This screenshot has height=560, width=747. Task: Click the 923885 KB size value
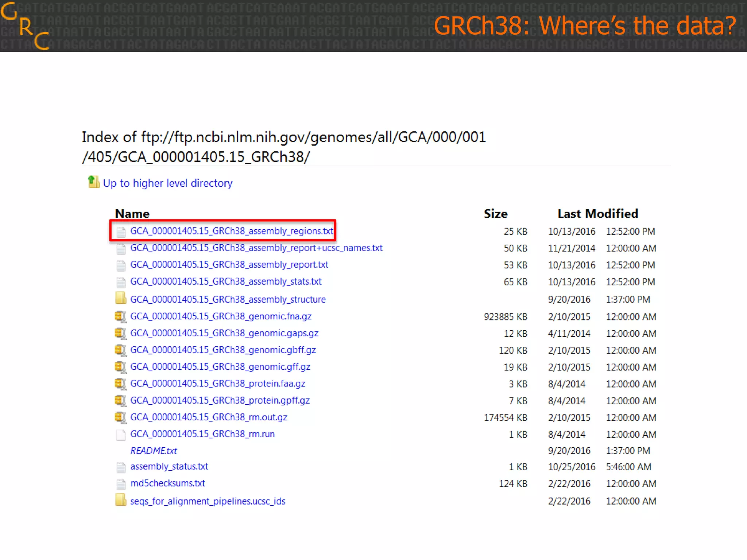coord(506,317)
